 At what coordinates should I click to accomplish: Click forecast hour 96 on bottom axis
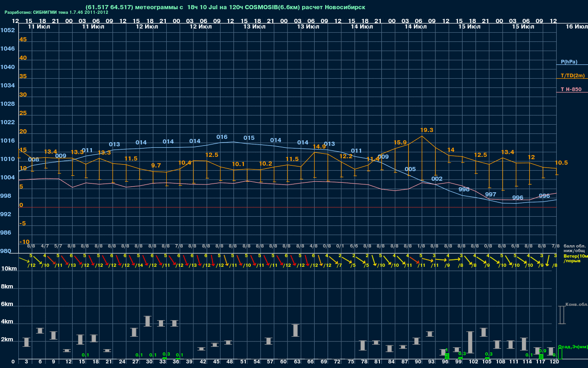pyautogui.click(x=445, y=362)
